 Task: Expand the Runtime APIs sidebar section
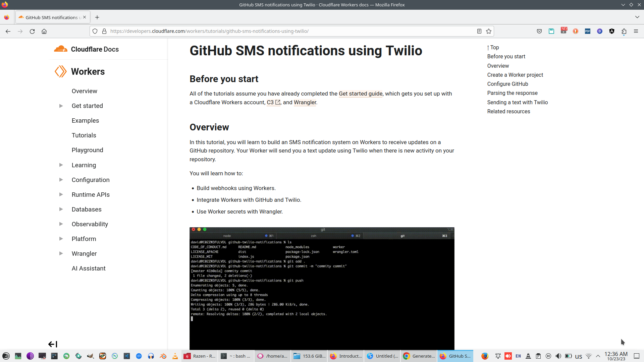click(x=61, y=194)
